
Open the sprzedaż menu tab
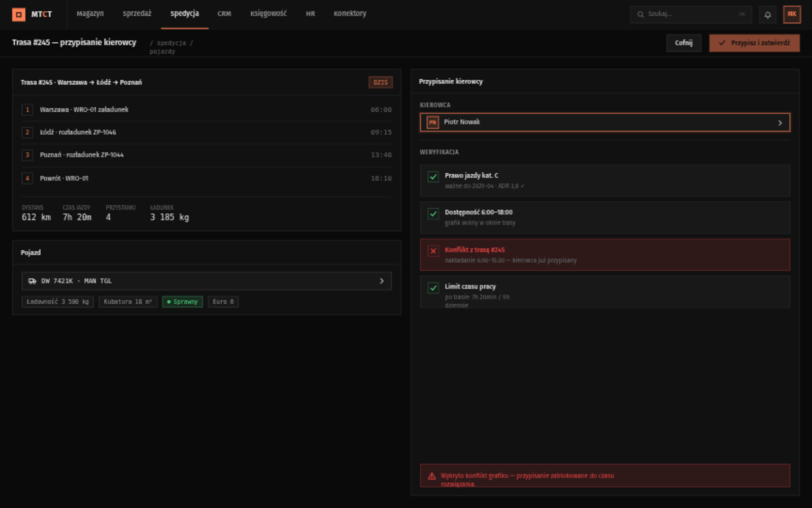(137, 14)
